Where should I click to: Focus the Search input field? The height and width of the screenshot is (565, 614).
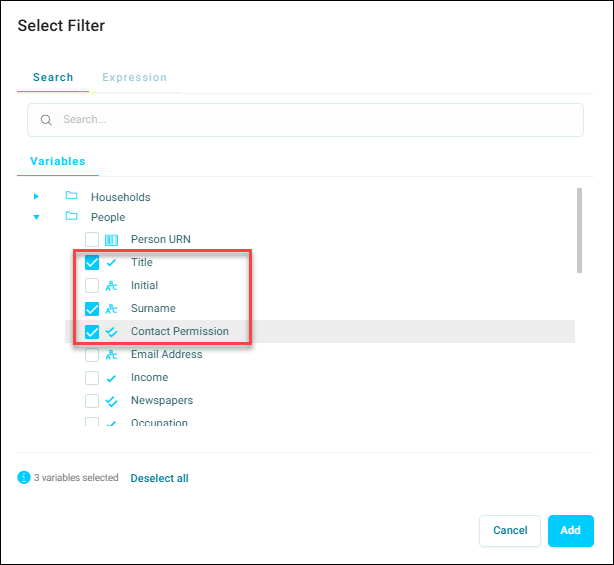click(305, 120)
